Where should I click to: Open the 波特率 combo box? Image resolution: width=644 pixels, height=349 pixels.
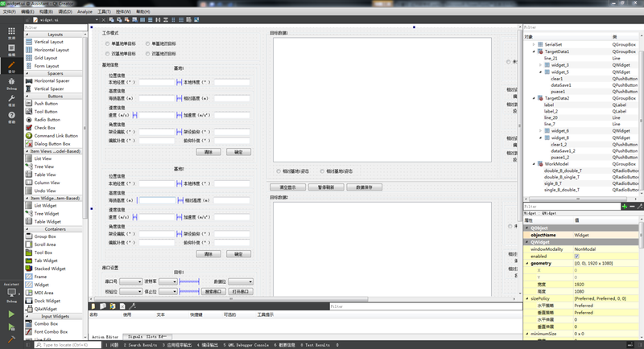click(x=168, y=281)
